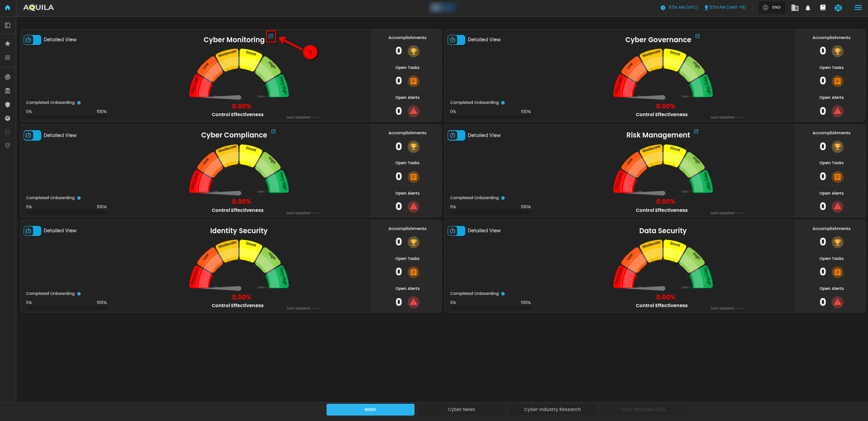Toggle Detailed View for Risk Management
Screen dimensions: 868x421
pos(456,135)
